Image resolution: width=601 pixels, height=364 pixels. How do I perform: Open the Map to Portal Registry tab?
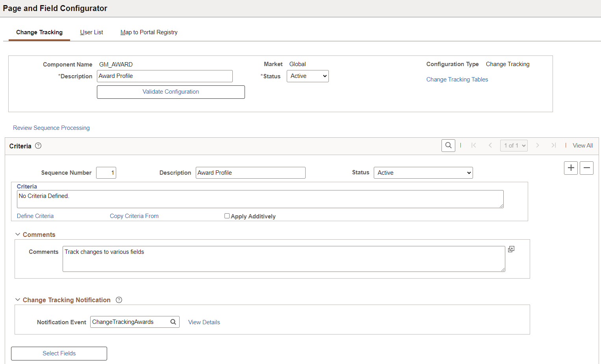tap(149, 32)
